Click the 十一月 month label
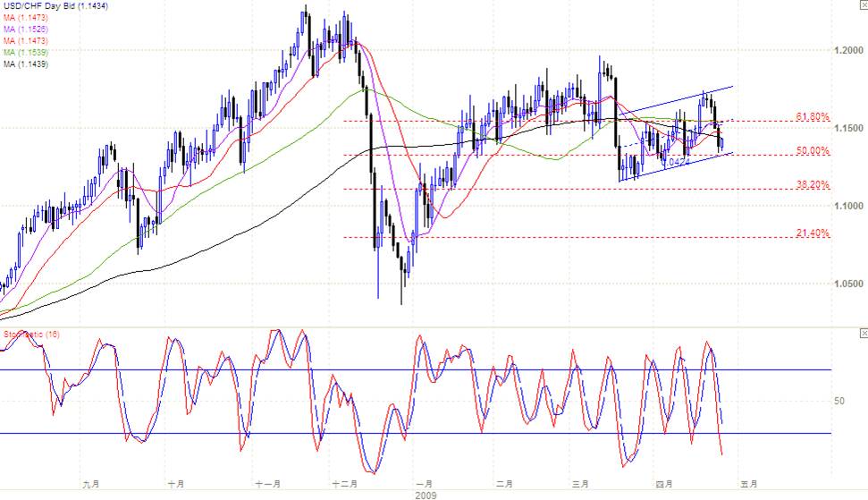Screen dimensions: 868x500 pyautogui.click(x=268, y=484)
